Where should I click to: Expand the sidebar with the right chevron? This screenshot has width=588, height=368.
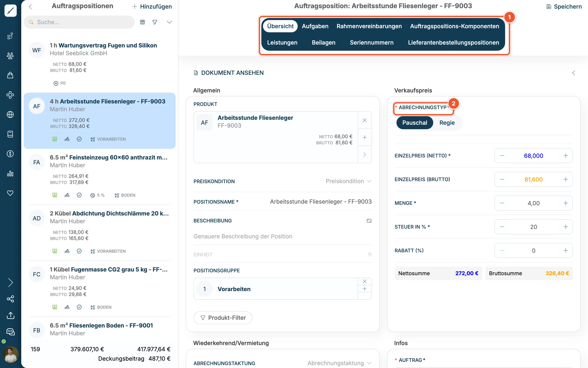point(10,283)
